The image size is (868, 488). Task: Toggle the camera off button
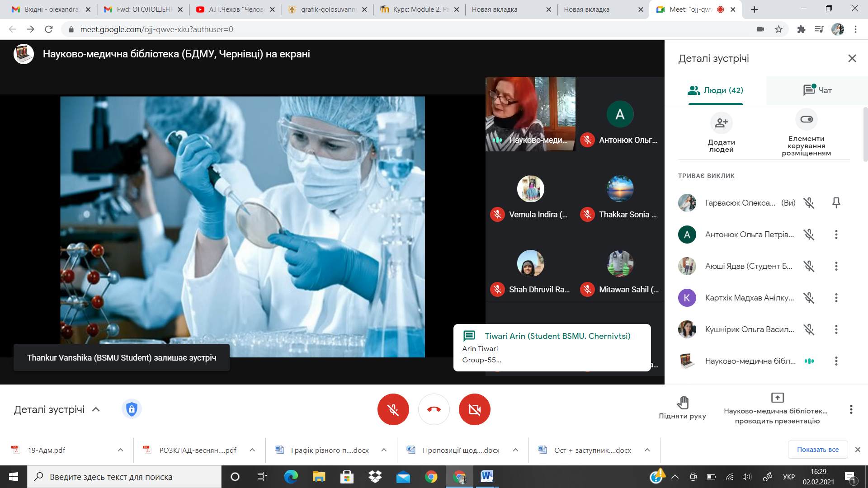(x=474, y=409)
